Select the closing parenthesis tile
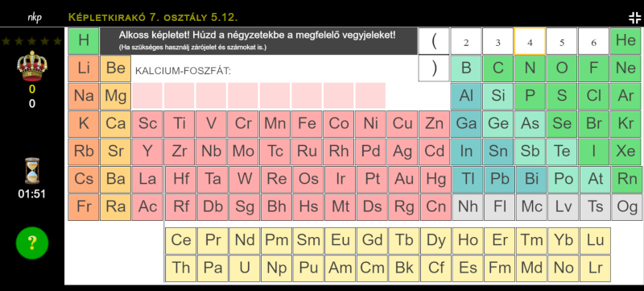This screenshot has height=291, width=644. [434, 69]
